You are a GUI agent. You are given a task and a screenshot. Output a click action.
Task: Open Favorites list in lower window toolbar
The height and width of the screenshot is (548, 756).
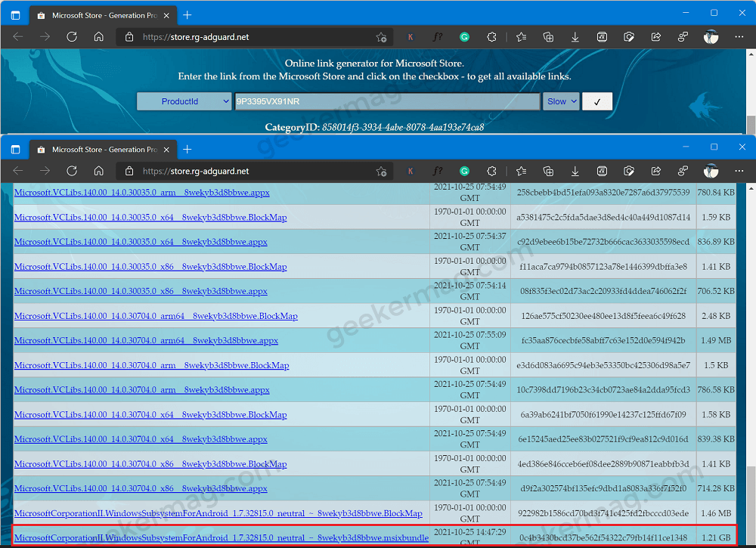click(521, 171)
